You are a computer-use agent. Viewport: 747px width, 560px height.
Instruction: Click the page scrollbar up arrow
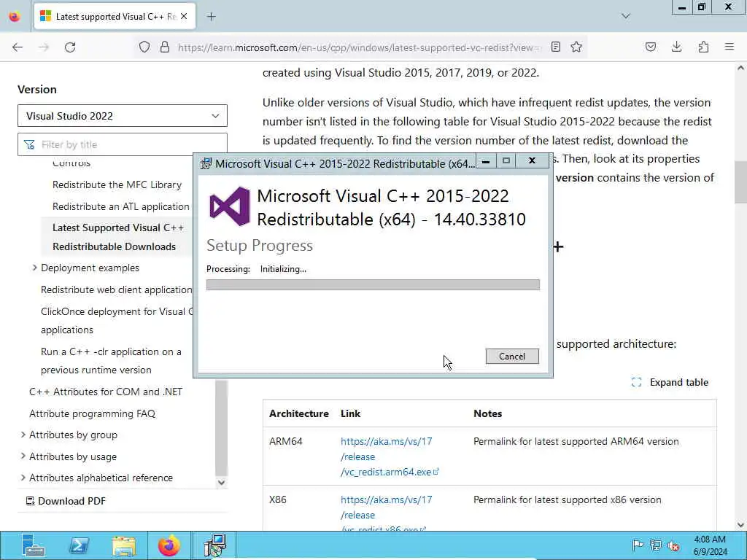click(740, 68)
